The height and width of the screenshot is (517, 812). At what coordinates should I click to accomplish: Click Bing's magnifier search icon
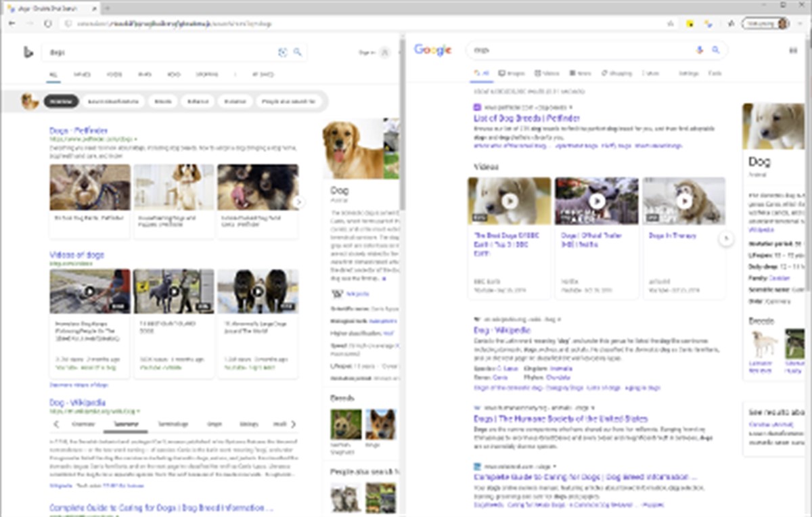coord(297,52)
